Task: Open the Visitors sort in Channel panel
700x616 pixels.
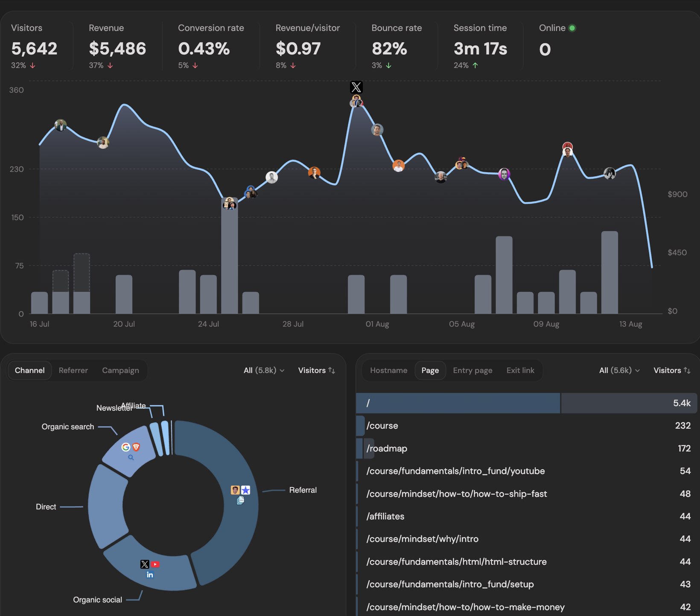Action: (x=316, y=370)
